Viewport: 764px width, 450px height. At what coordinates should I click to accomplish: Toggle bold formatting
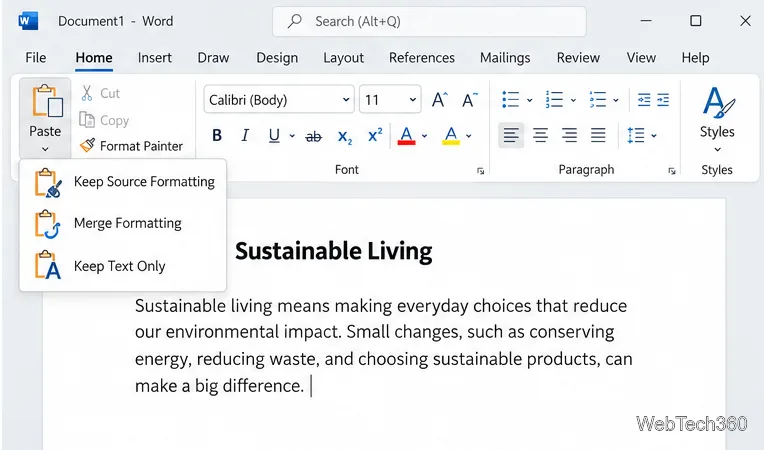click(x=217, y=135)
